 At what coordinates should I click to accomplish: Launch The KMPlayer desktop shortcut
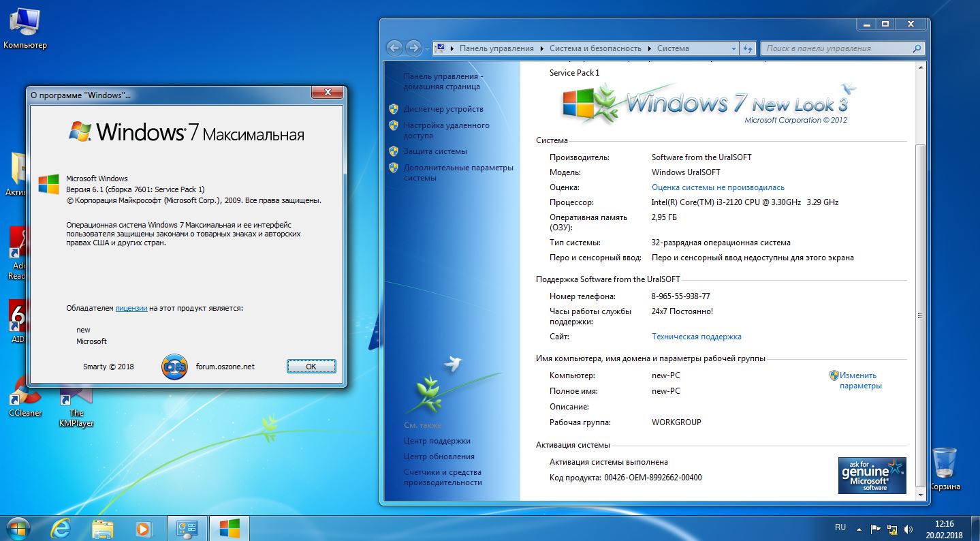tap(76, 407)
